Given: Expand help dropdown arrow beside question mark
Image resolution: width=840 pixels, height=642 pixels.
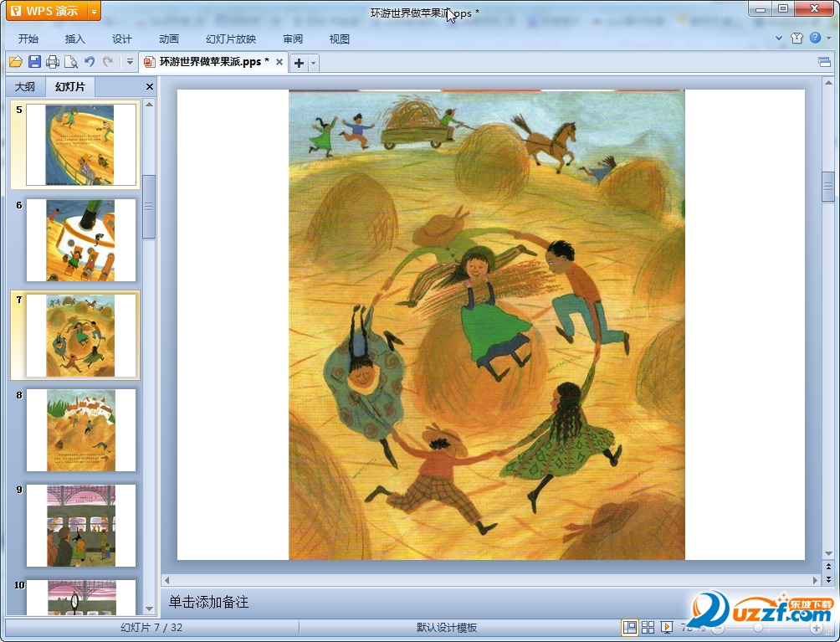Looking at the screenshot, I should pyautogui.click(x=829, y=38).
